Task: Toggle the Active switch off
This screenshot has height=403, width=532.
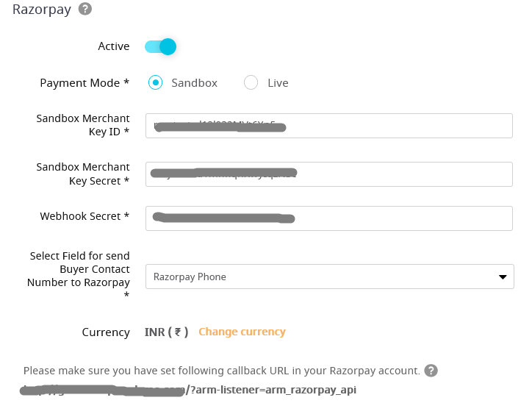Action: (x=160, y=46)
